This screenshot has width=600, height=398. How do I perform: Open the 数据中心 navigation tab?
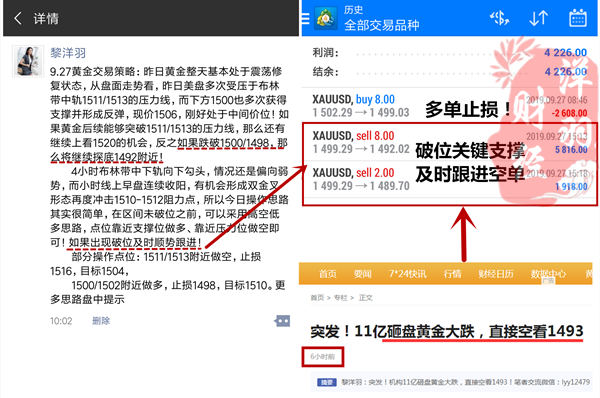point(548,274)
